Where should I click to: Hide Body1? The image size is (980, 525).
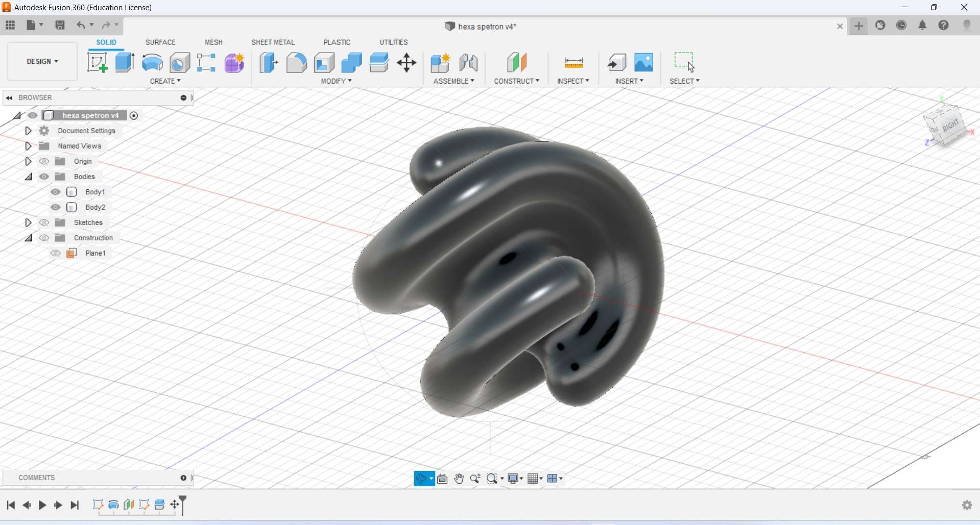pos(56,192)
